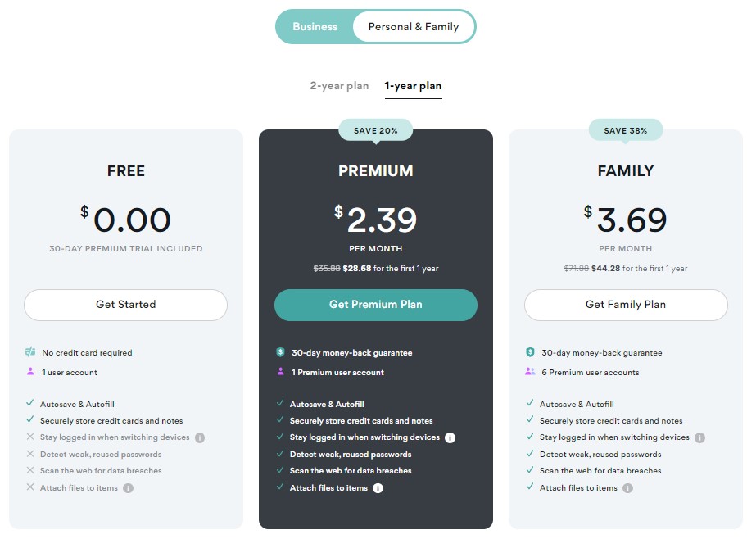Click Get Premium Plan button
This screenshot has height=539, width=756.
pyautogui.click(x=376, y=305)
